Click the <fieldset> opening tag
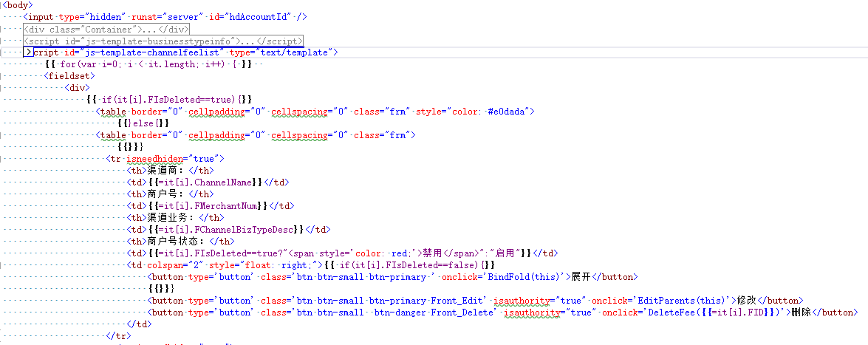This screenshot has width=868, height=345. click(69, 76)
